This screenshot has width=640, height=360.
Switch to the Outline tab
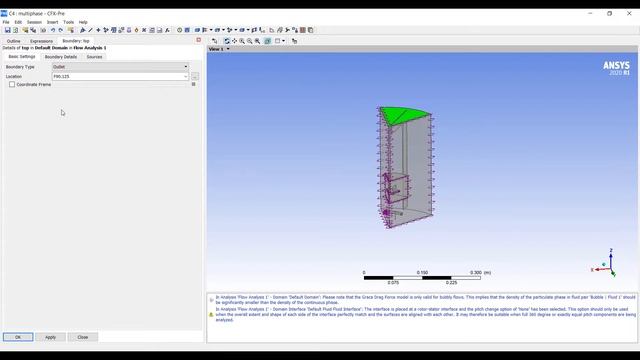(x=13, y=41)
